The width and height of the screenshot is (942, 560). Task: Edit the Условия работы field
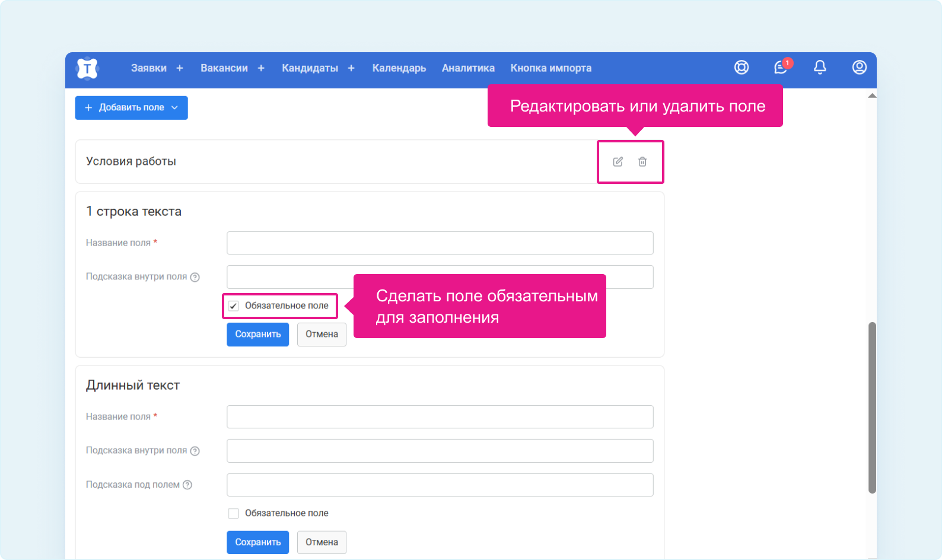pos(618,162)
